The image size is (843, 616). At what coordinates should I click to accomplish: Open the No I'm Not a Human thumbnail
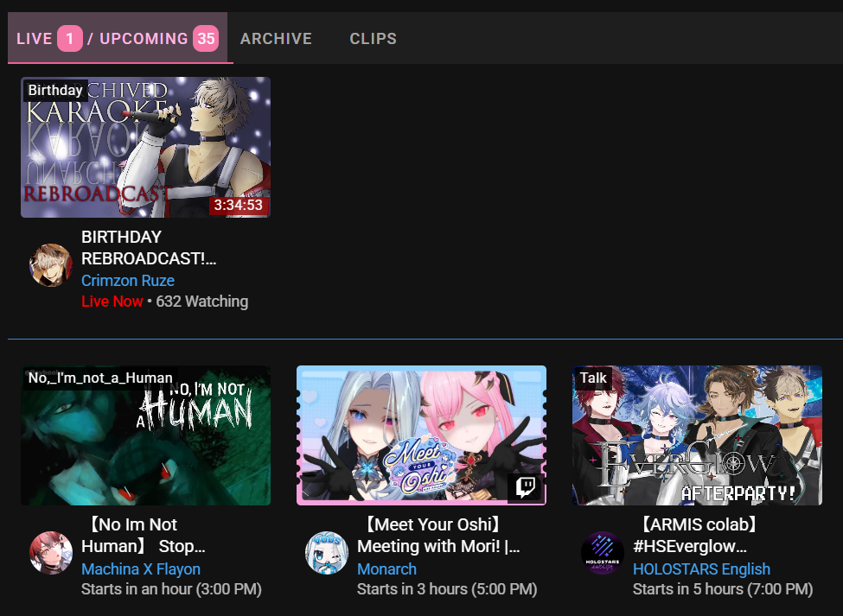[x=146, y=435]
